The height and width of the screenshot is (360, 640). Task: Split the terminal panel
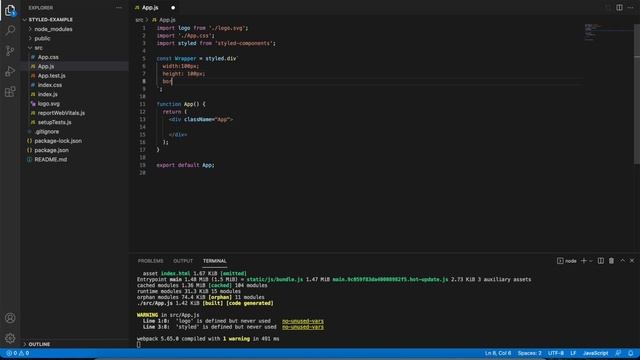coord(601,261)
